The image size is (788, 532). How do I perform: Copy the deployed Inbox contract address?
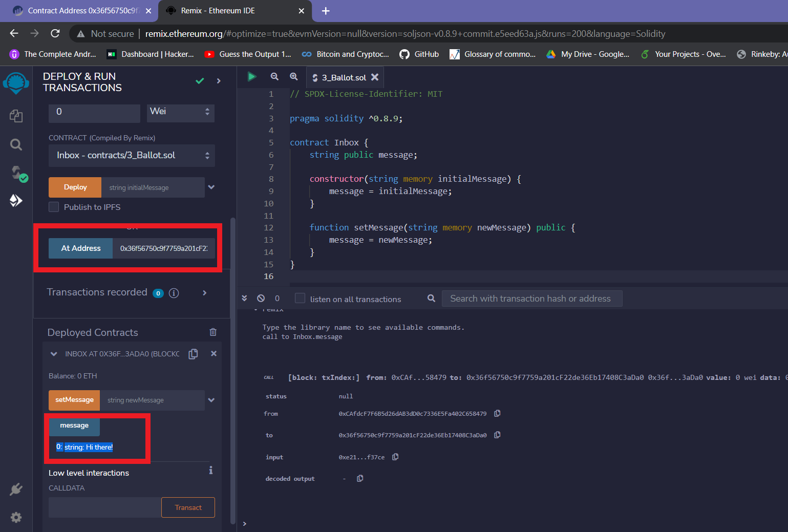(x=193, y=354)
